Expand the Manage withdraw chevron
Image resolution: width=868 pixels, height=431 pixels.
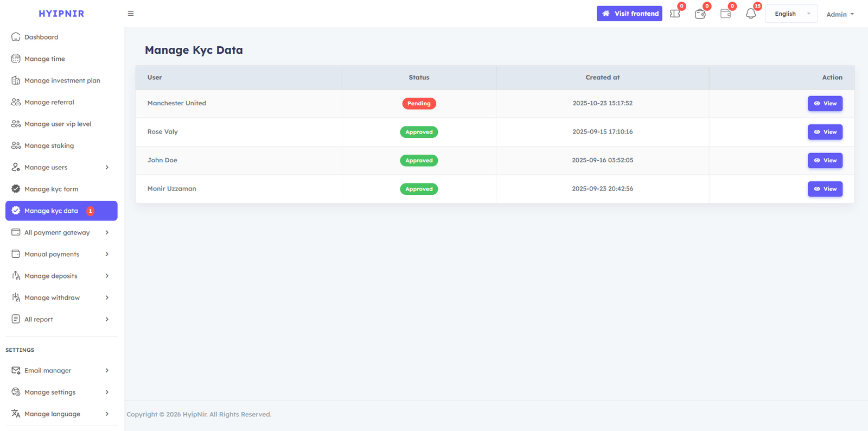coord(107,297)
